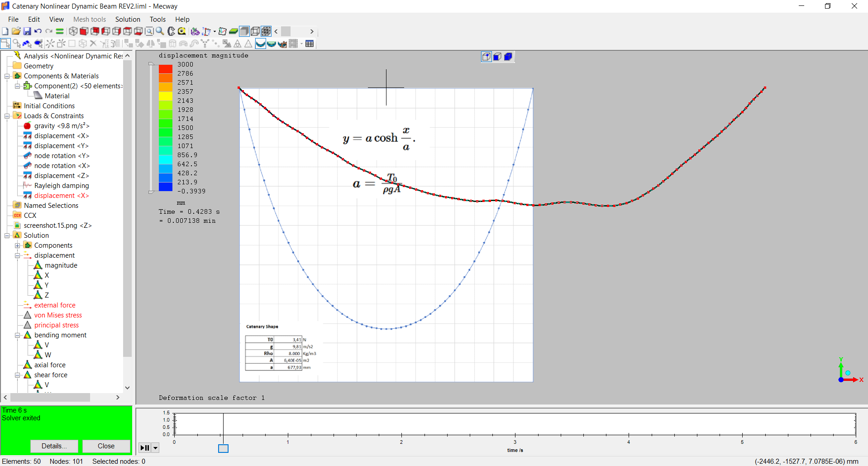Toggle shaded surfaces display

click(x=244, y=31)
